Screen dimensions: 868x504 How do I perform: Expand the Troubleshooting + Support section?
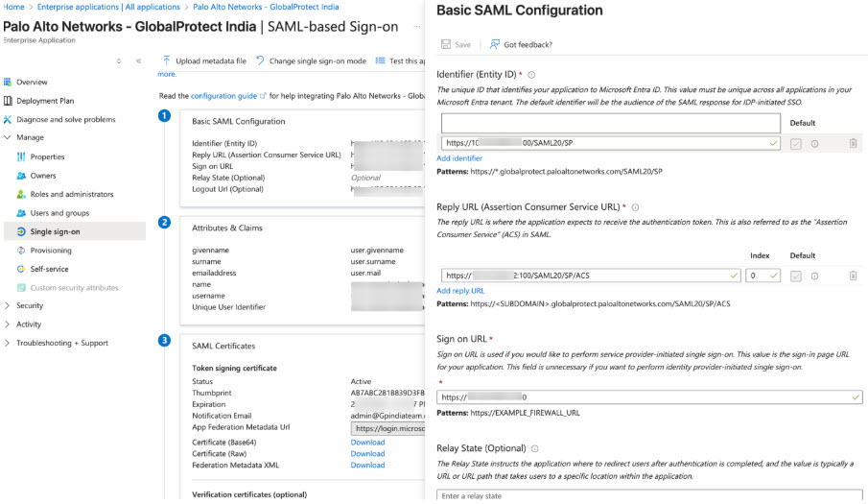pos(8,343)
